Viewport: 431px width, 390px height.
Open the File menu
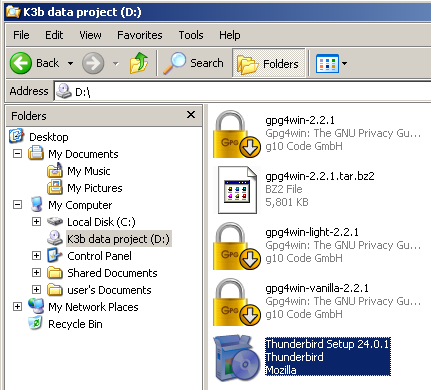(21, 35)
